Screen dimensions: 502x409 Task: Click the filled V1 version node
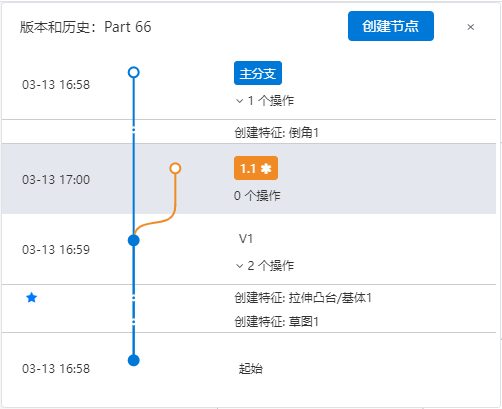(134, 240)
